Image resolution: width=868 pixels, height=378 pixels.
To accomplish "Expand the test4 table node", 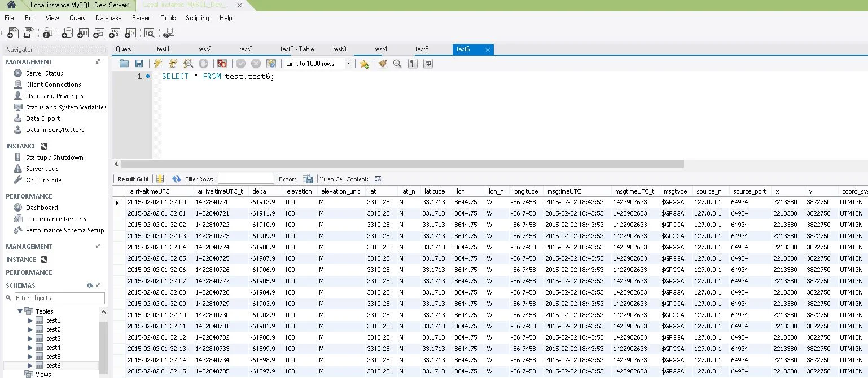I will [x=30, y=348].
